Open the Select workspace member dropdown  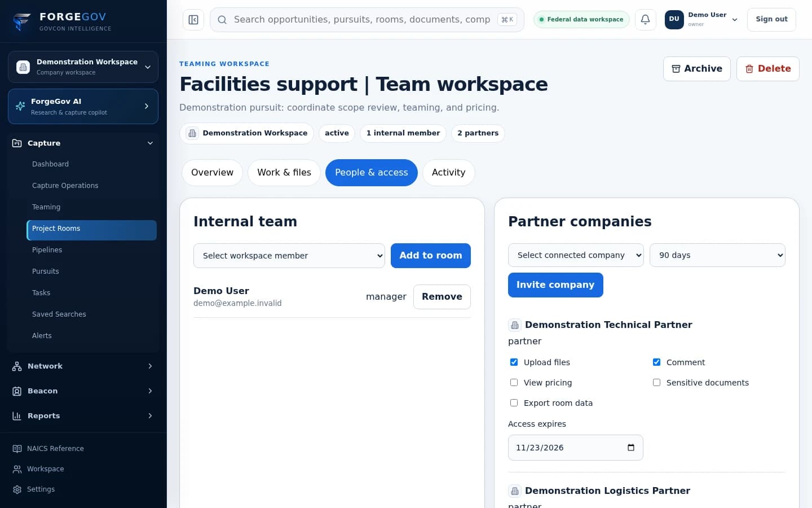coord(289,256)
